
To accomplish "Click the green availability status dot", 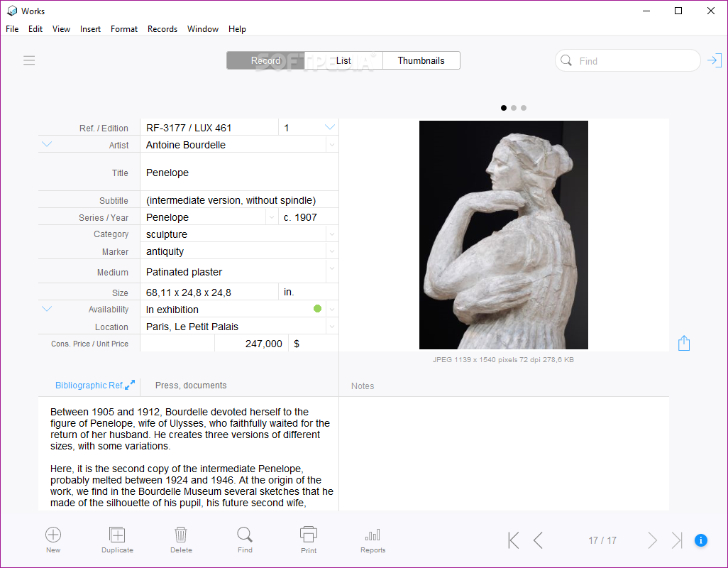I will (x=318, y=308).
